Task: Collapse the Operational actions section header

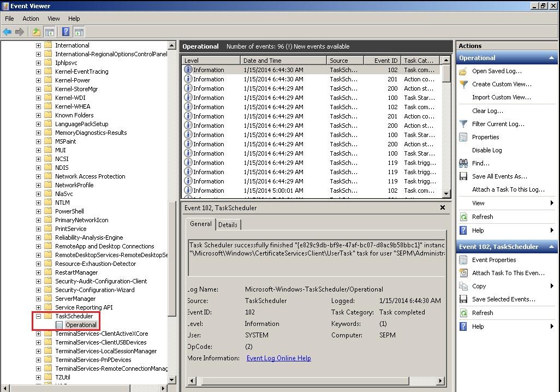Action: coord(551,58)
